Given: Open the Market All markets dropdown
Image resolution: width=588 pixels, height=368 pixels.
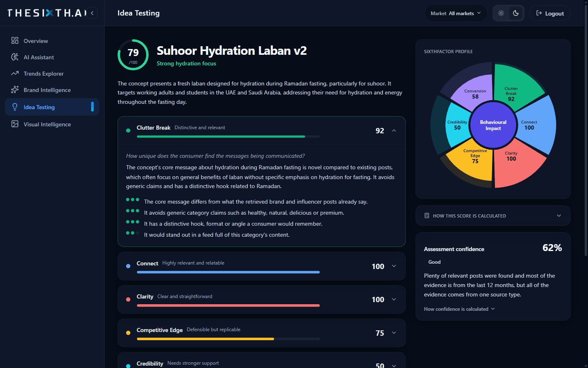Looking at the screenshot, I should click(x=456, y=13).
